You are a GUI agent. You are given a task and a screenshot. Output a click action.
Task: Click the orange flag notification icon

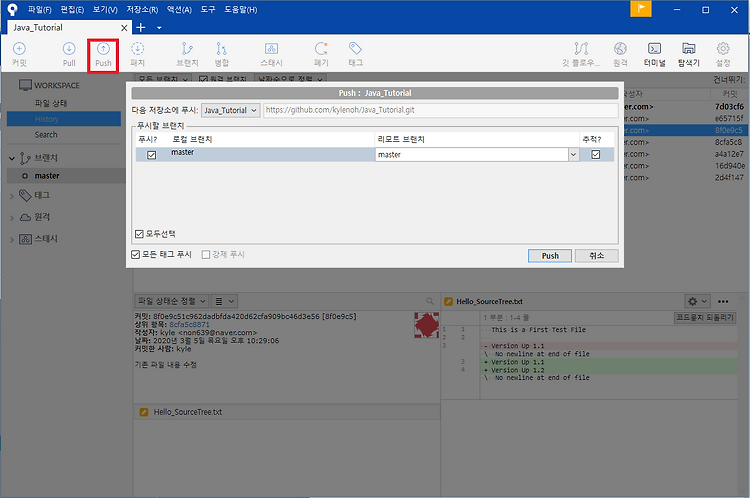pos(641,9)
